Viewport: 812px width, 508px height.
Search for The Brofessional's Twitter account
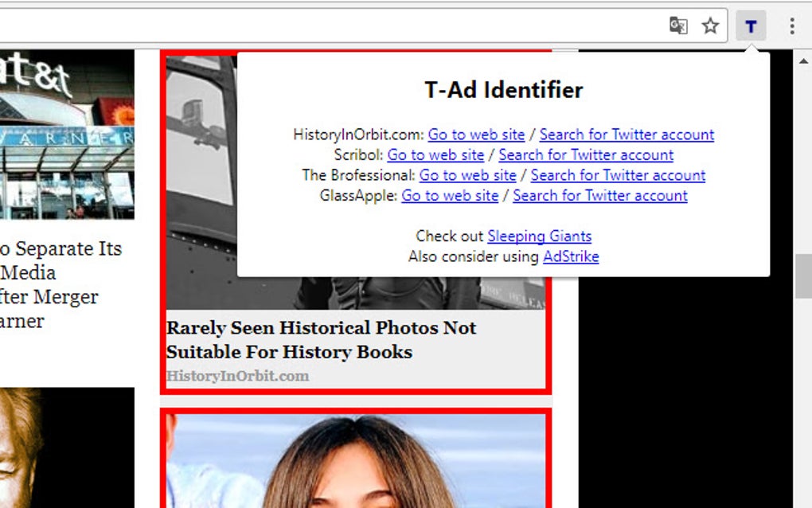click(619, 175)
